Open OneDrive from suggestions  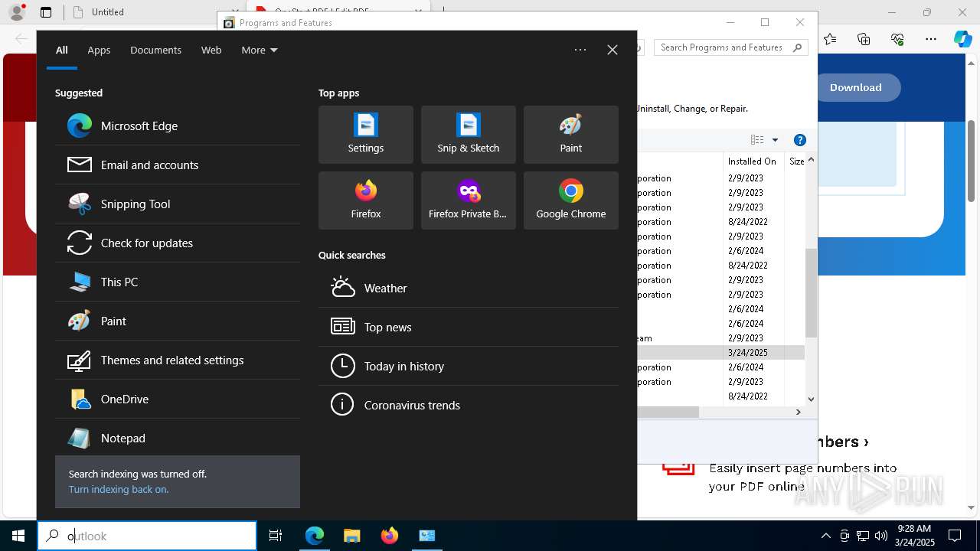pyautogui.click(x=178, y=399)
